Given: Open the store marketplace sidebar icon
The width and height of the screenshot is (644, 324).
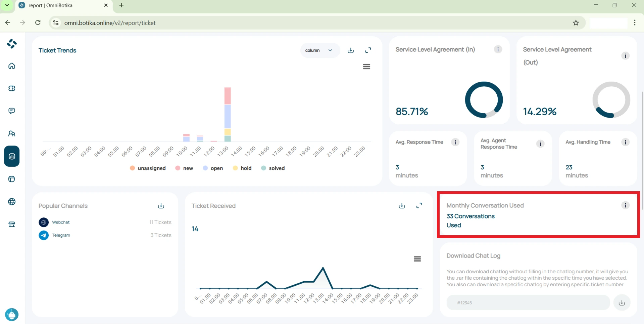Looking at the screenshot, I should [12, 225].
